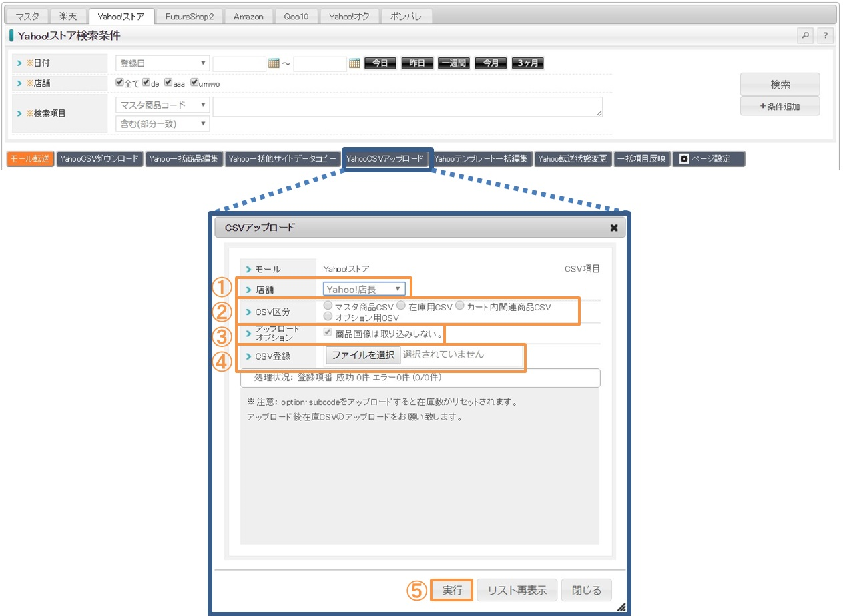
Task: Click the 今日 date shortcut button
Action: [x=380, y=63]
